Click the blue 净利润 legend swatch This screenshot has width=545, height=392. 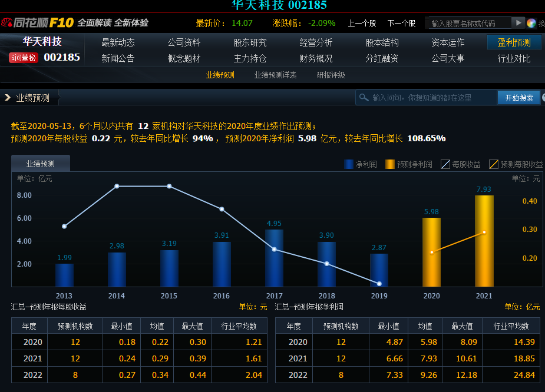(349, 164)
